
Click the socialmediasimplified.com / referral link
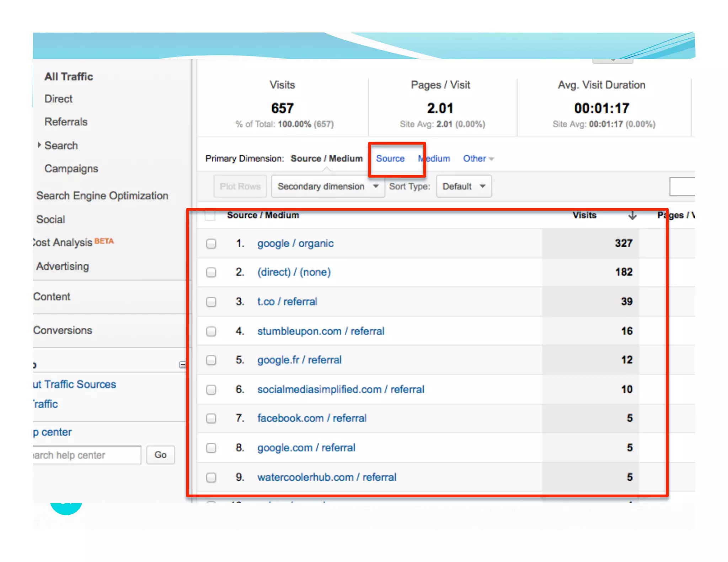coord(341,389)
